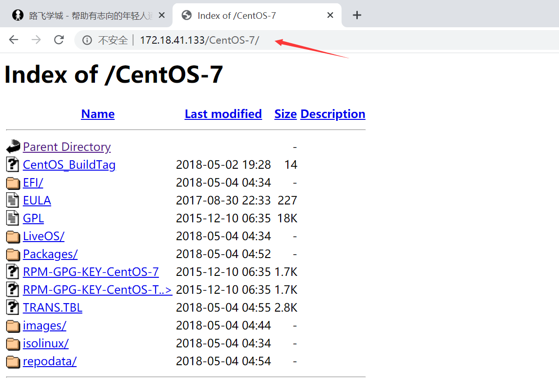This screenshot has height=392, width=559.
Task: Close the Index of /CentOS-7 tab
Action: pos(330,15)
